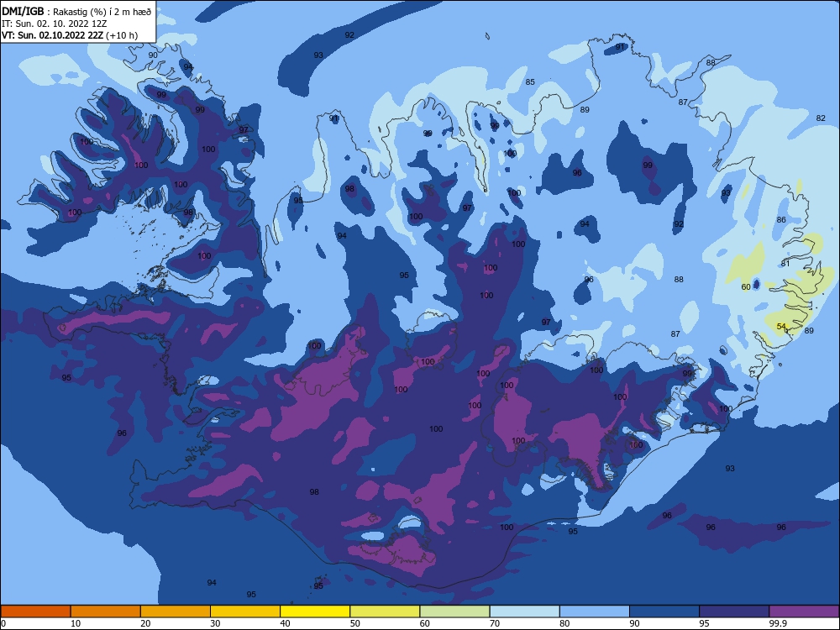Click the map humidity value '81'

[785, 264]
